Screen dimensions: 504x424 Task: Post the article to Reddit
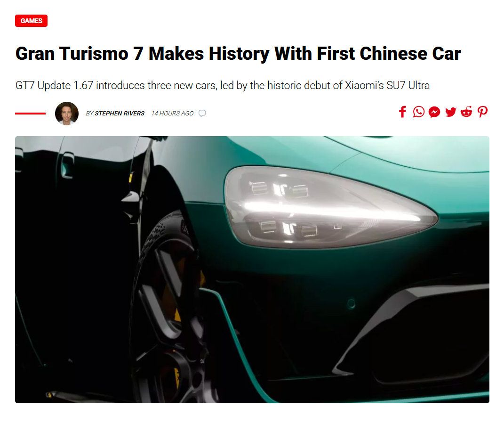pos(466,112)
